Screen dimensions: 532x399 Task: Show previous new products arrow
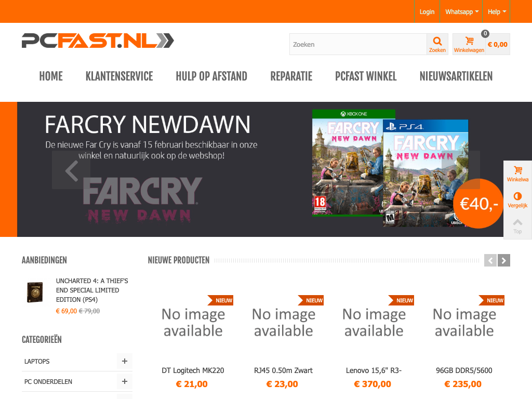tap(490, 260)
